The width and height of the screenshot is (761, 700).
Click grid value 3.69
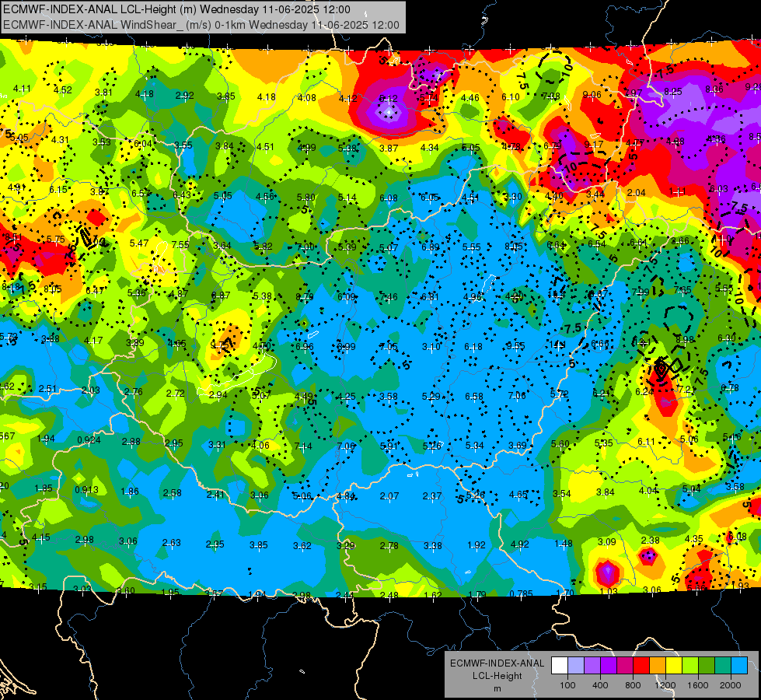[x=518, y=445]
